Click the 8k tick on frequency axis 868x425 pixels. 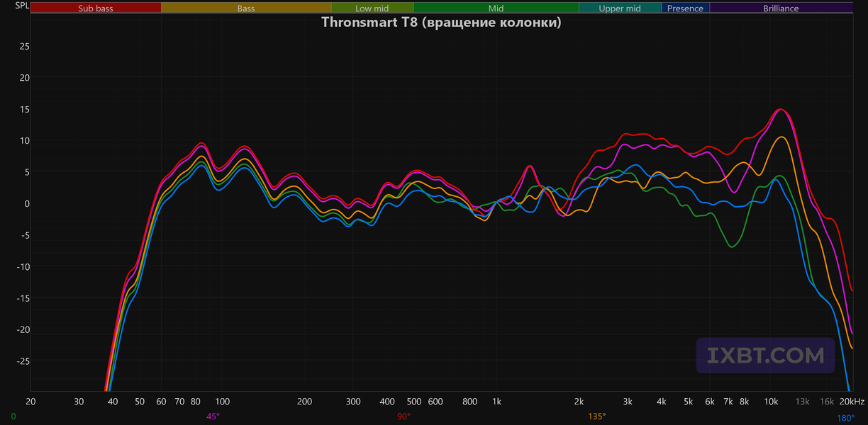(x=744, y=402)
